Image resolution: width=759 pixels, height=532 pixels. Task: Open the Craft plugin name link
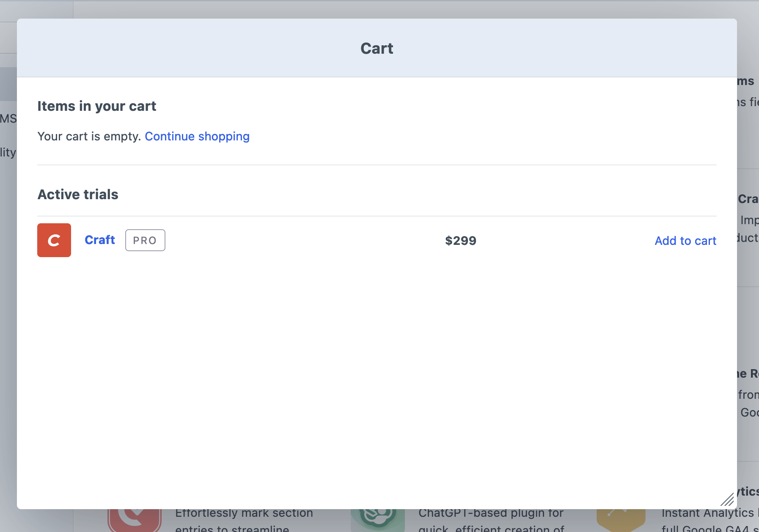(x=100, y=240)
